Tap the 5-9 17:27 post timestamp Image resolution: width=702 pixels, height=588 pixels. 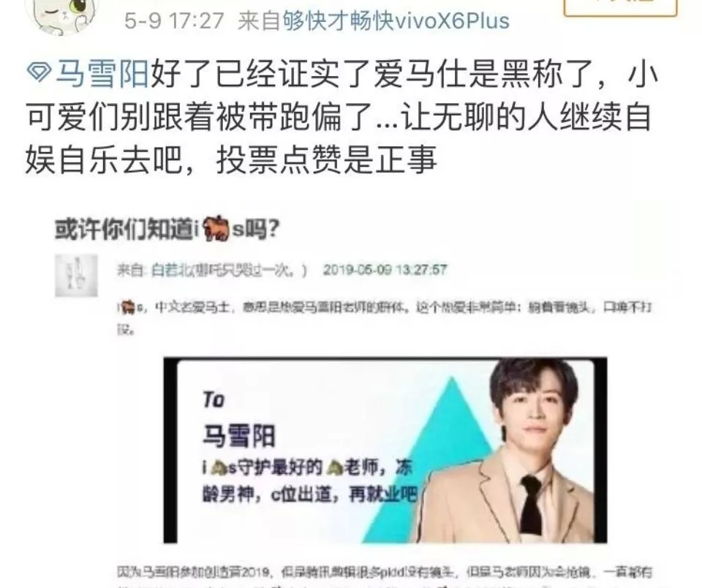(x=174, y=20)
